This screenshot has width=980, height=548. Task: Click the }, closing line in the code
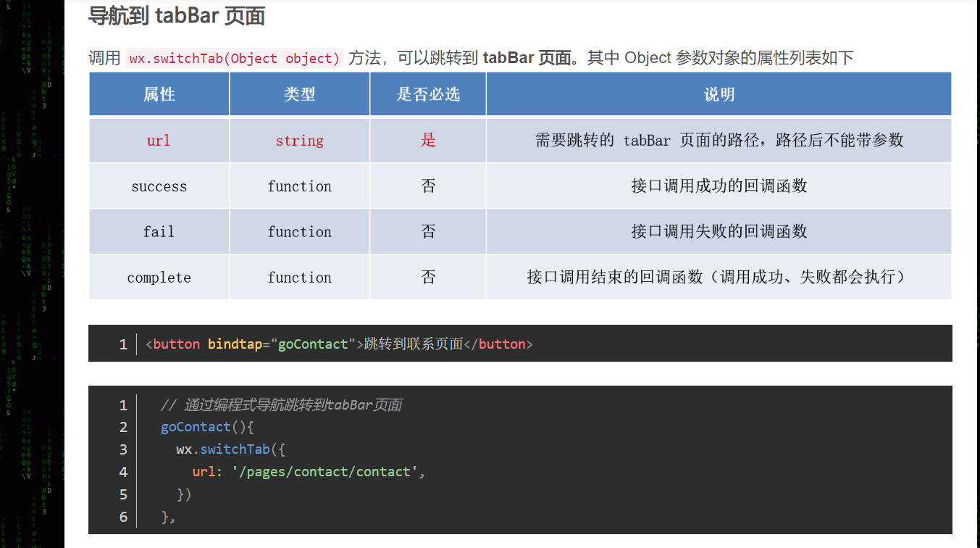click(169, 517)
